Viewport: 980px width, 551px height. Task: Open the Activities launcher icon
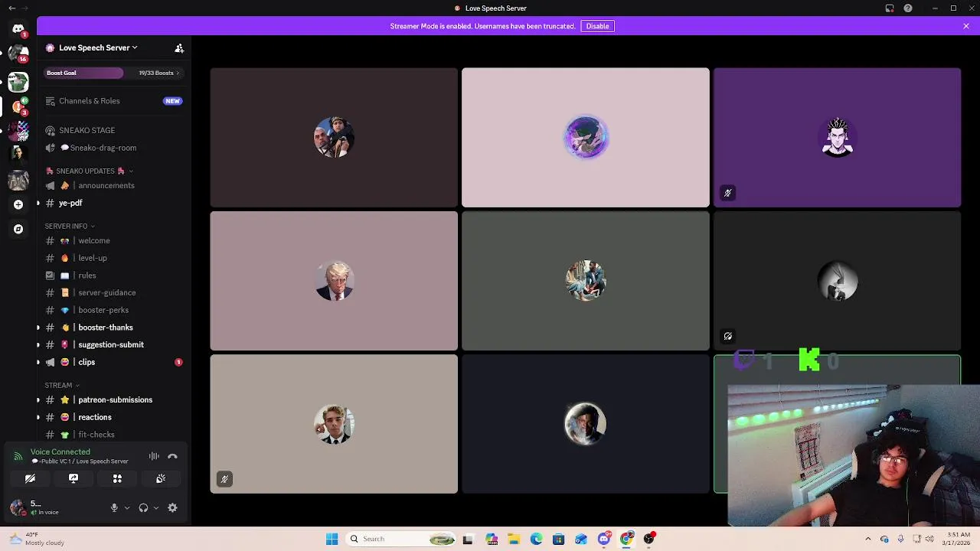coord(117,478)
